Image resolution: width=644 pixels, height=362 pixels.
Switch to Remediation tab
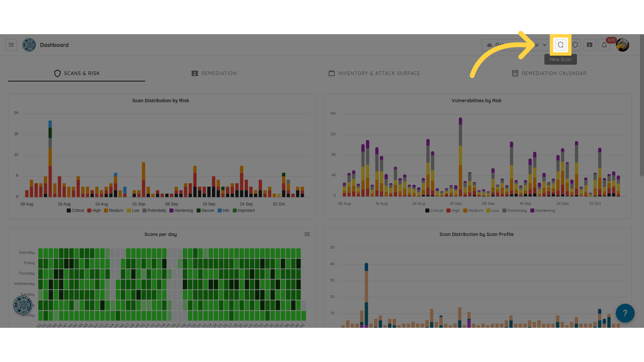pos(214,73)
